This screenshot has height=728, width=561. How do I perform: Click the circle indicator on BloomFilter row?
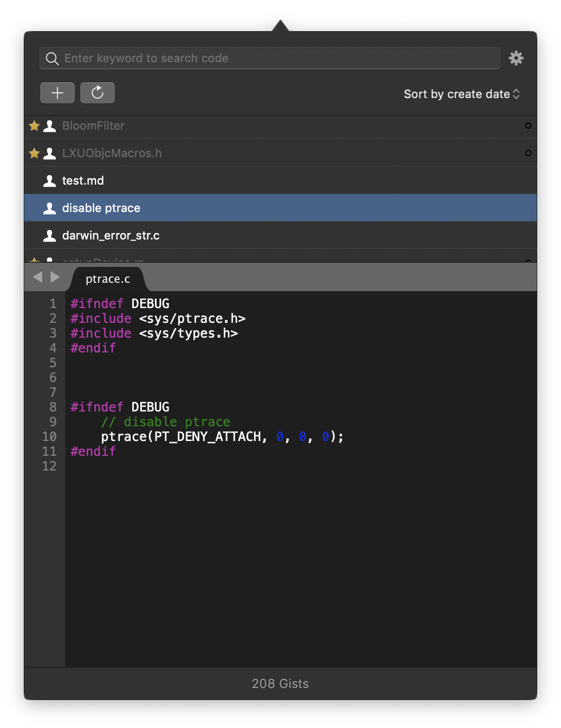[528, 126]
